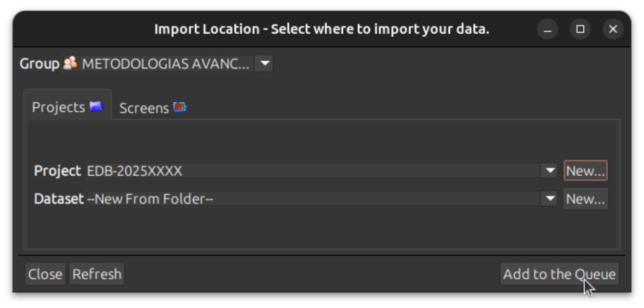
Task: Refresh the project and dataset lists
Action: (96, 274)
